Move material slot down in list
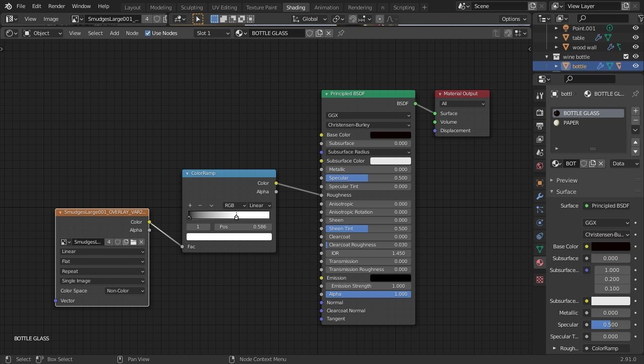This screenshot has width=644, height=364. pos(635,152)
